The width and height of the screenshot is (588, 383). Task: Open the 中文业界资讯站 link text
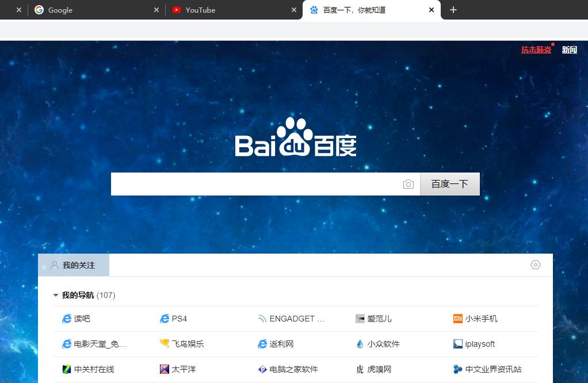[x=493, y=370]
